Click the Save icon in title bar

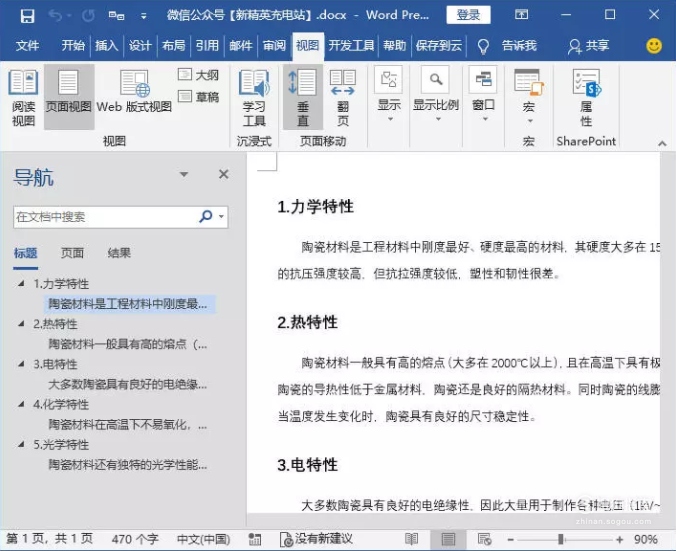[x=27, y=16]
